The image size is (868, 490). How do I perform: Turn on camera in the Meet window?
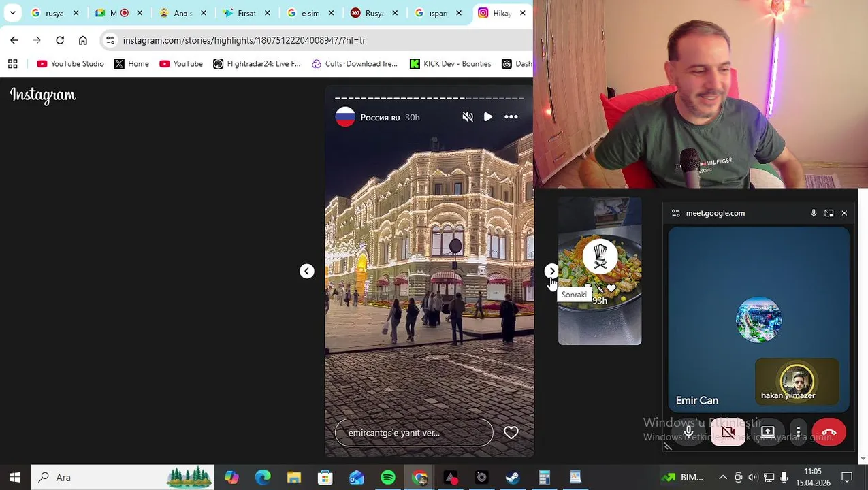point(728,432)
